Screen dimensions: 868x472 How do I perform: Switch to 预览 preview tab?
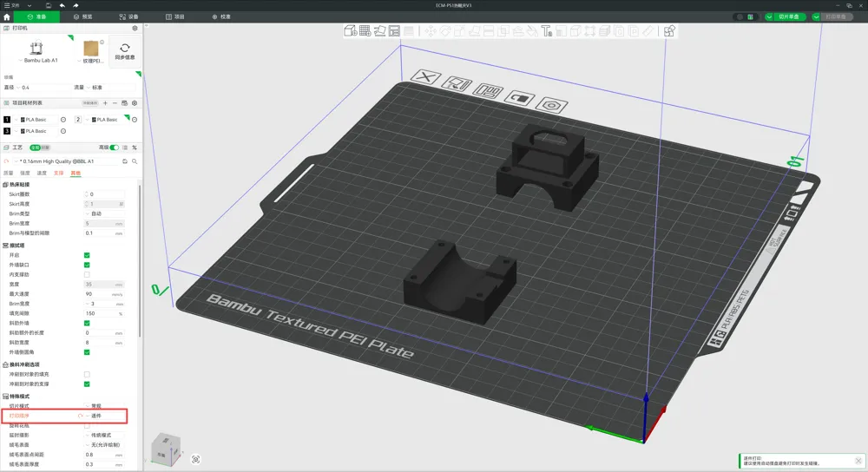pos(83,16)
